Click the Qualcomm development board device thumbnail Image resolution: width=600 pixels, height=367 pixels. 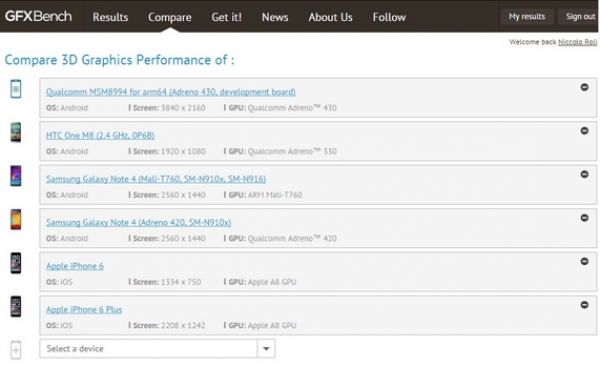pyautogui.click(x=16, y=89)
